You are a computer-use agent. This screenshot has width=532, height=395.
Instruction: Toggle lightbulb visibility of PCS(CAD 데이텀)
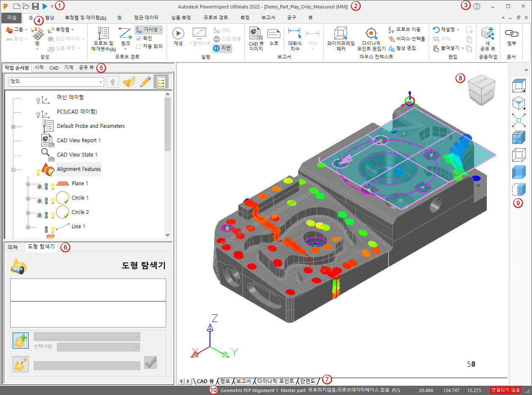point(38,115)
